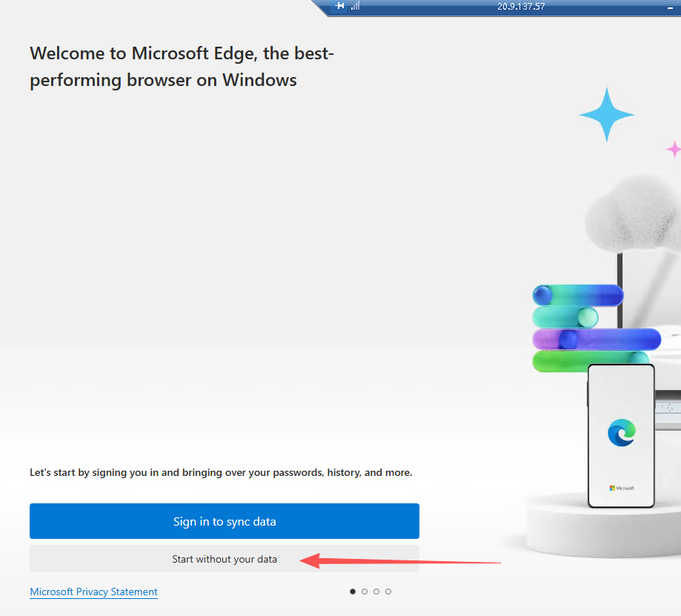This screenshot has height=616, width=681.
Task: Click the purple slider bar illustration
Action: coord(597,340)
